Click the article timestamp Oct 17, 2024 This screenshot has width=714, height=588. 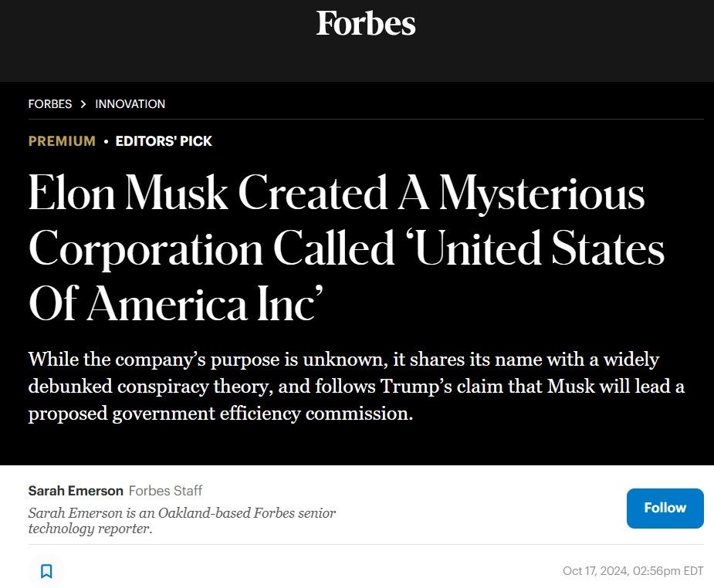coord(633,571)
